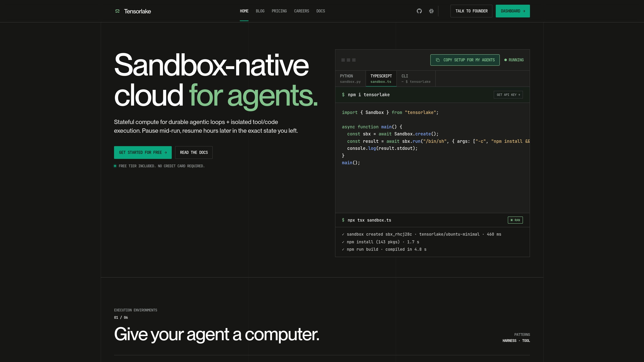Viewport: 644px width, 362px height.
Task: Click the 'npx tsx sandbox.ts' command
Action: 369,220
